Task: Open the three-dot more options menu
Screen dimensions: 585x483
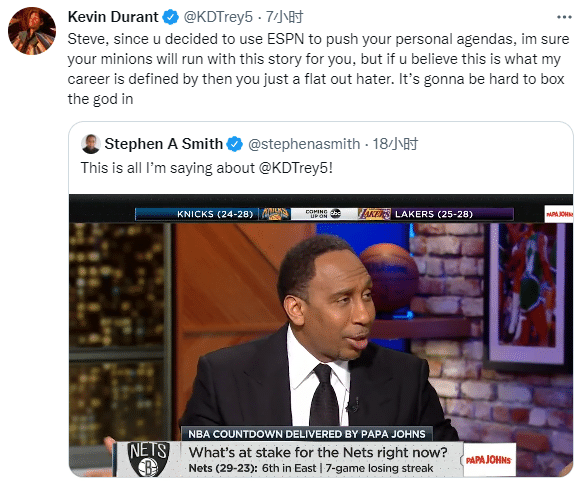Action: tap(564, 17)
